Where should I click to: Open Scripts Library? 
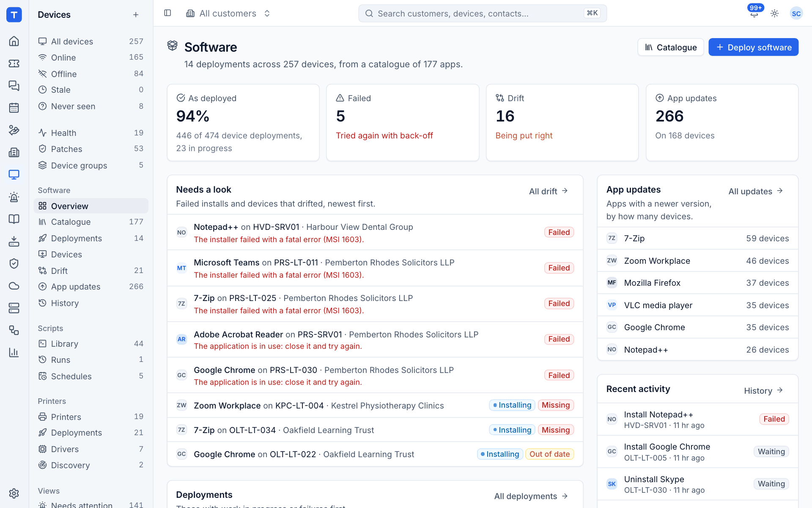coord(91,344)
